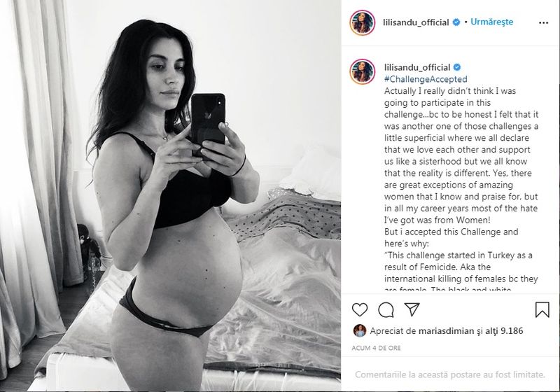Click the lilisandu_official username in header
560x392 pixels.
coord(416,22)
